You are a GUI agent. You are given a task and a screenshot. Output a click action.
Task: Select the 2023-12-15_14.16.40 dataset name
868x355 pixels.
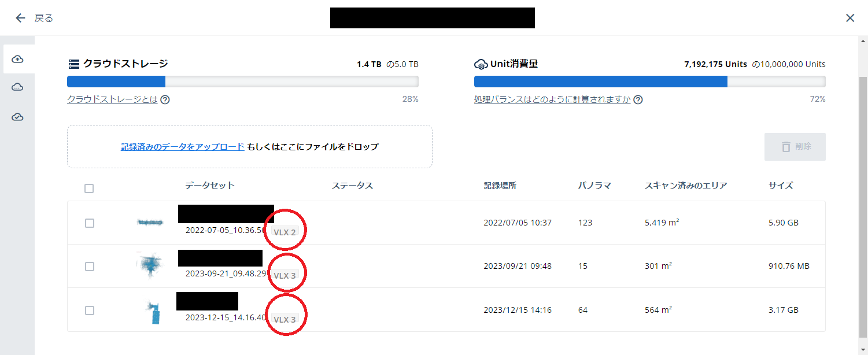[226, 317]
